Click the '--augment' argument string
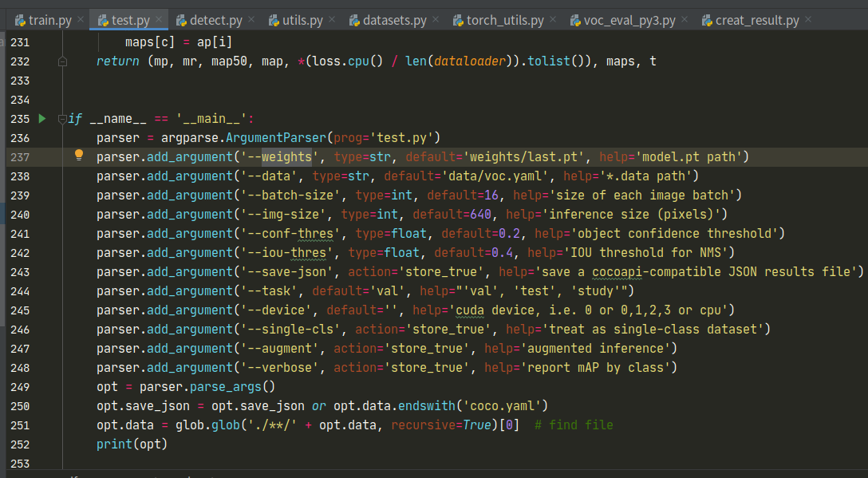The width and height of the screenshot is (868, 478). (279, 349)
